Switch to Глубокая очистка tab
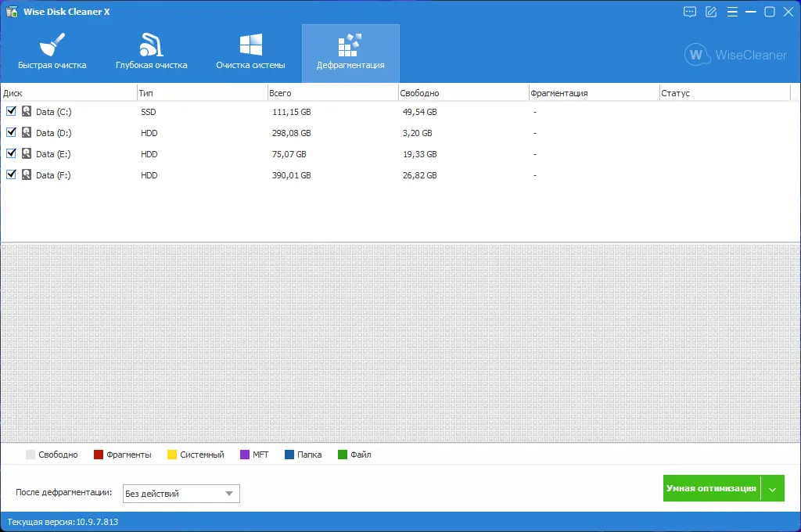The width and height of the screenshot is (801, 532). pos(151,53)
